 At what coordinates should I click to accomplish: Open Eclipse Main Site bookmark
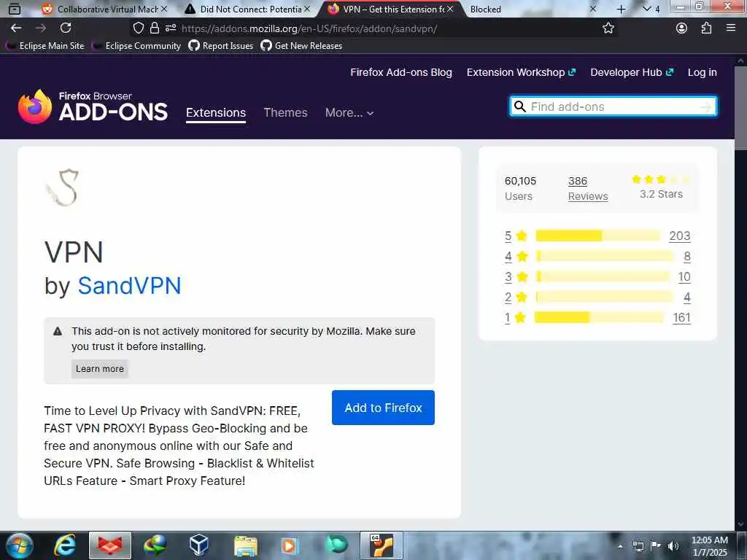45,46
